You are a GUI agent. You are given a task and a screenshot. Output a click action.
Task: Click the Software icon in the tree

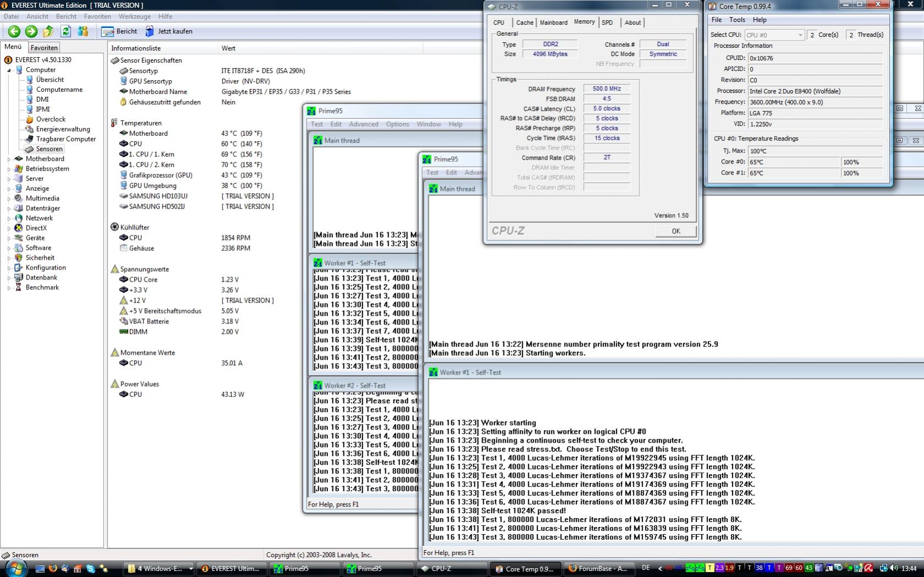click(x=19, y=248)
